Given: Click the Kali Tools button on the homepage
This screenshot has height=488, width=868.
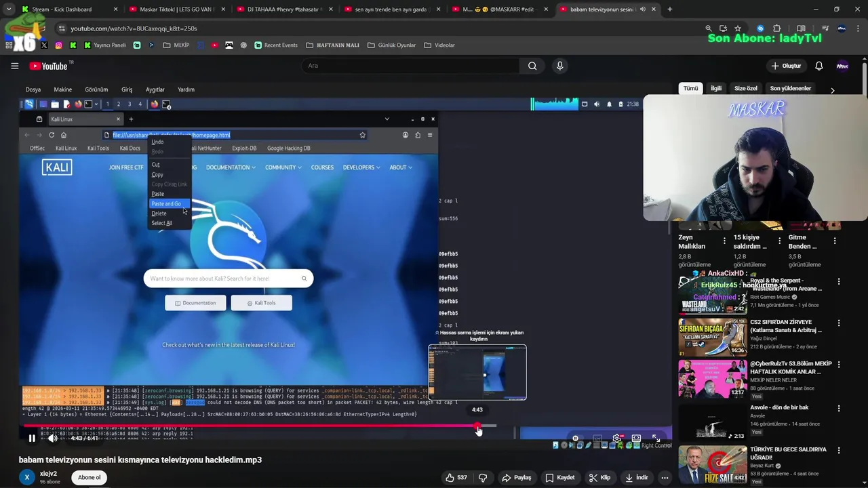Looking at the screenshot, I should (x=262, y=303).
